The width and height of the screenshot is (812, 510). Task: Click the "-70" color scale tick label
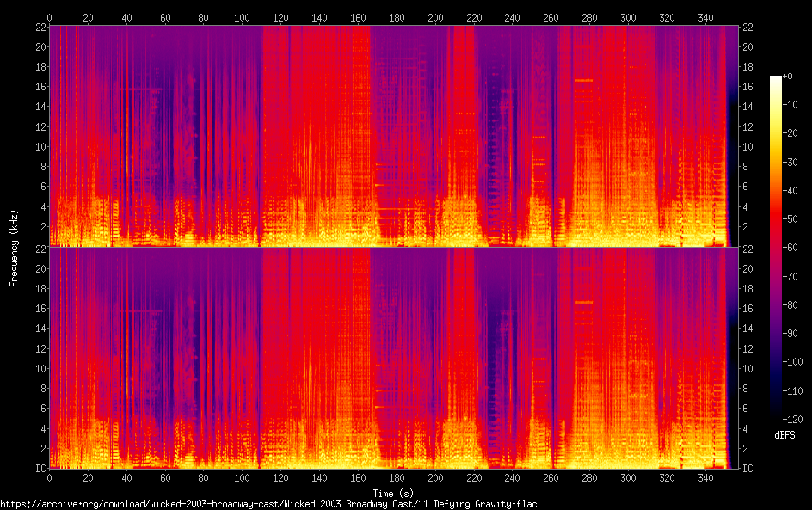coord(790,276)
